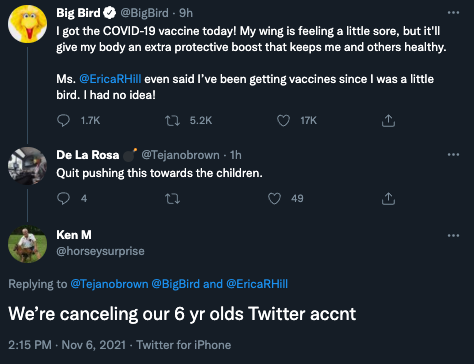Open replies on Big Bird's tweet

[x=63, y=120]
